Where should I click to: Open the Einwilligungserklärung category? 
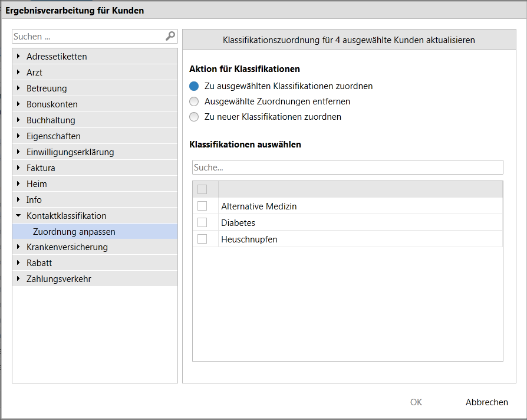[x=70, y=152]
